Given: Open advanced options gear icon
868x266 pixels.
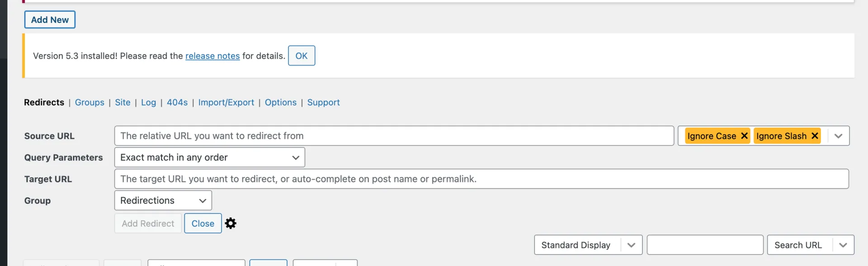Looking at the screenshot, I should [231, 223].
